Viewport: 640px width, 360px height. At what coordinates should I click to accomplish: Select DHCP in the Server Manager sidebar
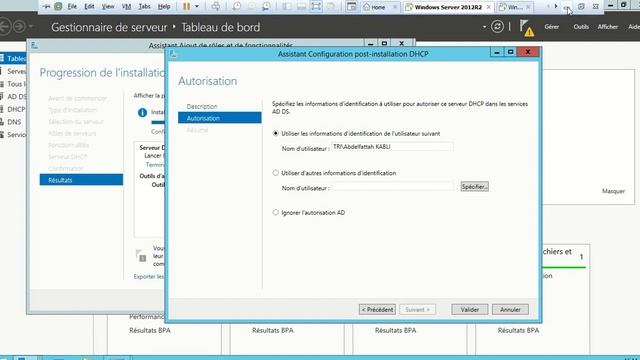(x=13, y=109)
